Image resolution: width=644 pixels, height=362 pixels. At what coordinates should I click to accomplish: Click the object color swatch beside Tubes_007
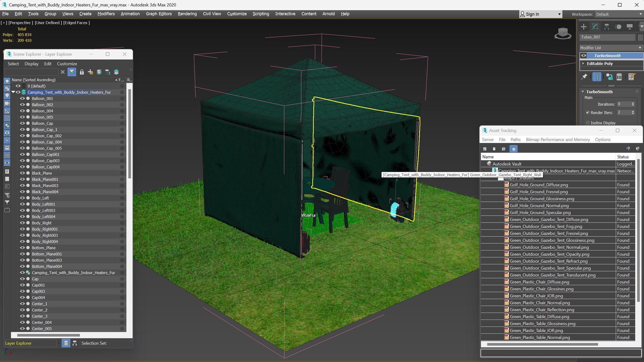tap(640, 37)
